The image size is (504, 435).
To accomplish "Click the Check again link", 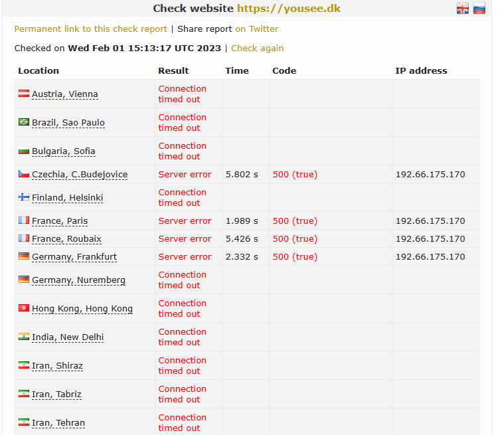I will 258,48.
